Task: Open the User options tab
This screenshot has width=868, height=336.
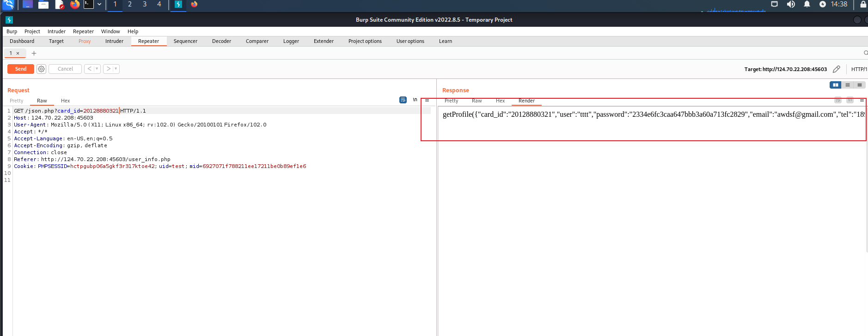Action: 410,41
